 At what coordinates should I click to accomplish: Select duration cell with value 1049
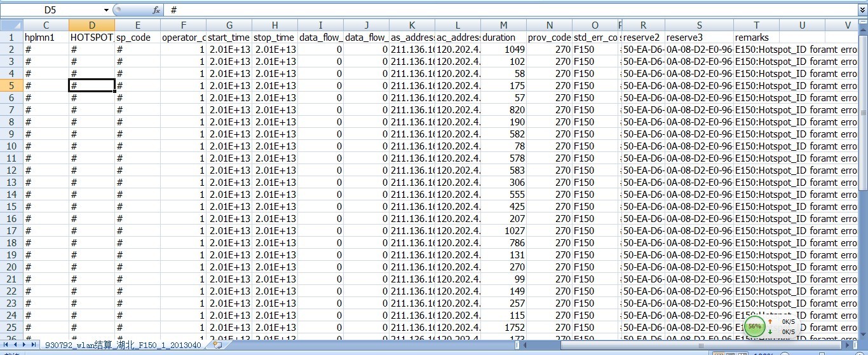pos(503,50)
